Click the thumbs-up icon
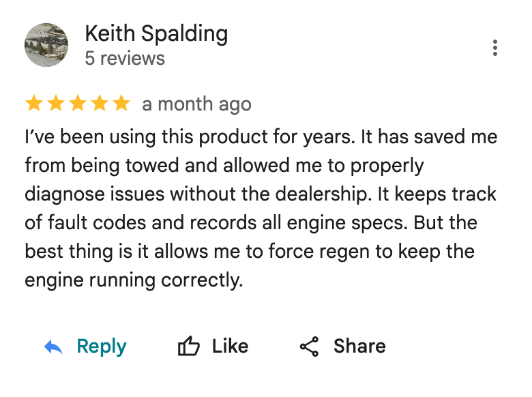 tap(189, 346)
